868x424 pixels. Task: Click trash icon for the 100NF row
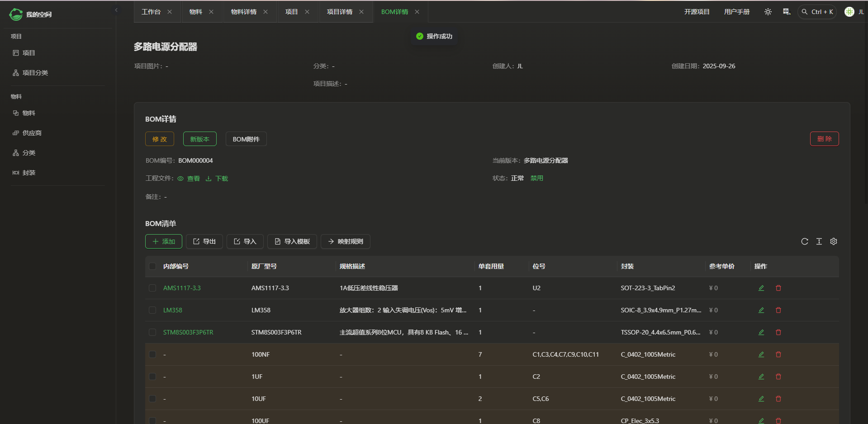coord(778,354)
